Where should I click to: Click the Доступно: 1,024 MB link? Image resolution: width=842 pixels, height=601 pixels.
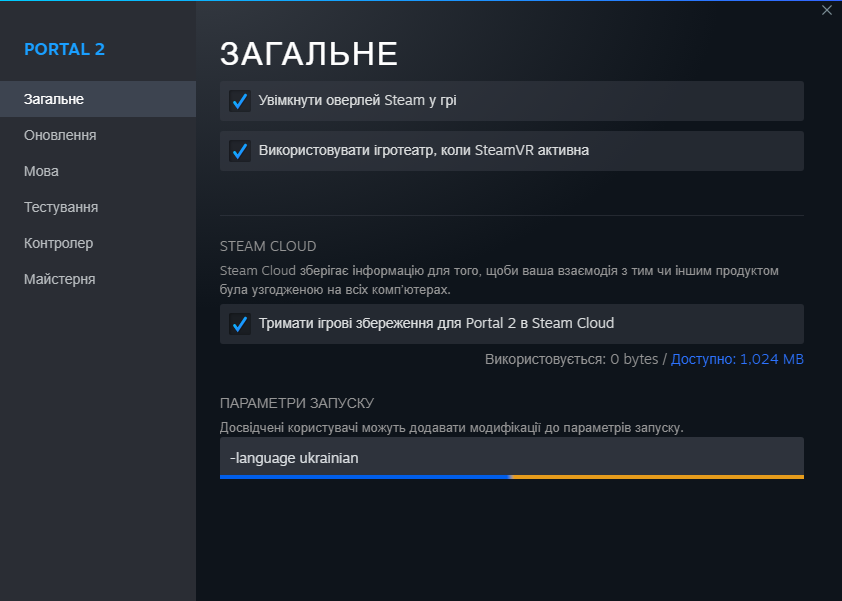click(737, 359)
